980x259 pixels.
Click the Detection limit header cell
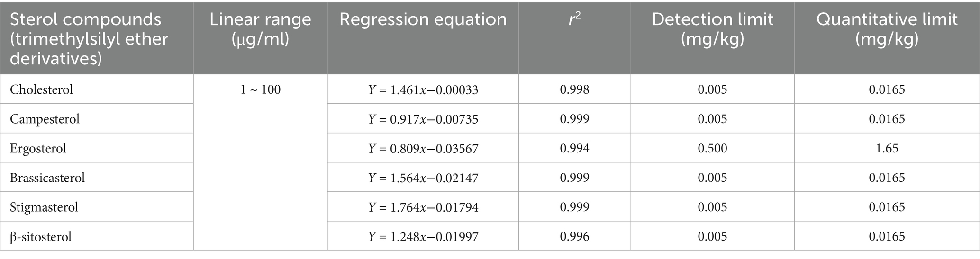[x=712, y=38]
